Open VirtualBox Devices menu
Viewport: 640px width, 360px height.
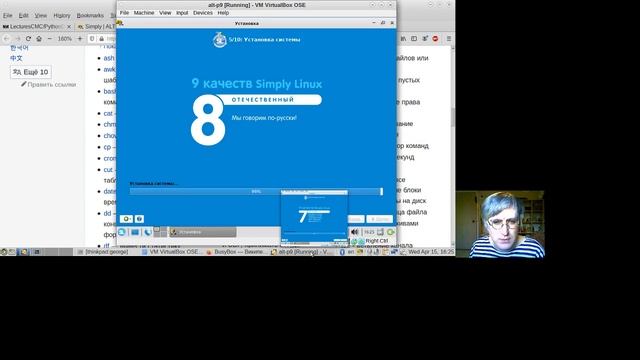pyautogui.click(x=203, y=13)
